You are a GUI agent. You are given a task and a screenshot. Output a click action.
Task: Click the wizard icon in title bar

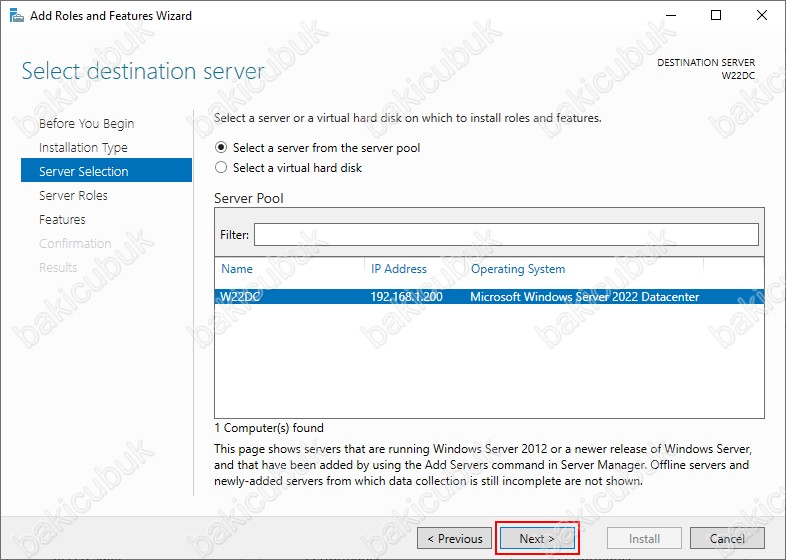(14, 16)
